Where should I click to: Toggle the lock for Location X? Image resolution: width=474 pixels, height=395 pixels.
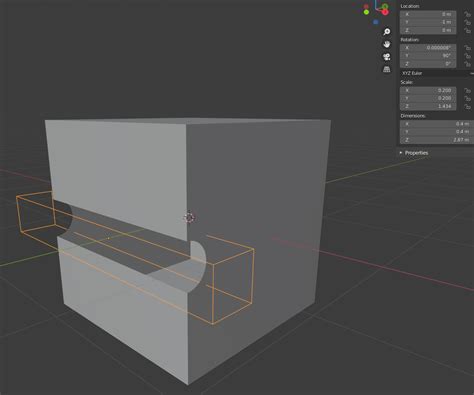[x=467, y=14]
